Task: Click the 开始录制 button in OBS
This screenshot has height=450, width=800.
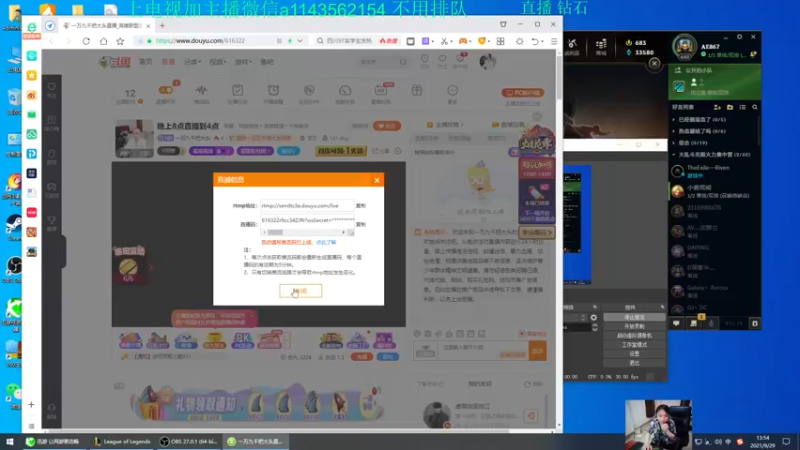Action: pyautogui.click(x=634, y=327)
